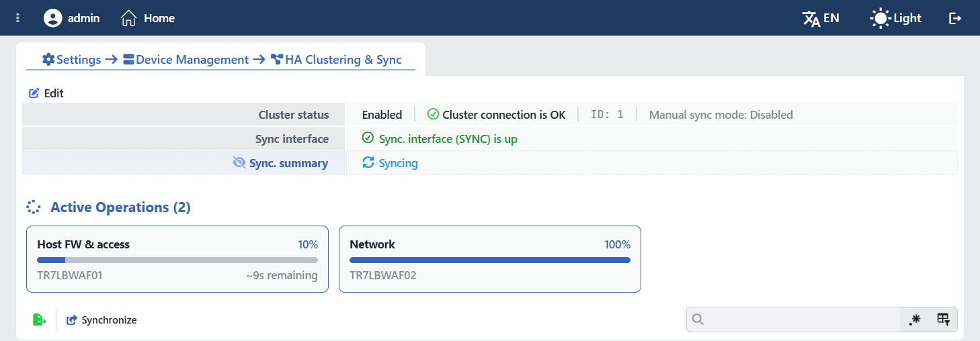This screenshot has height=341, width=980.
Task: Click the Network progress bar
Action: (490, 260)
